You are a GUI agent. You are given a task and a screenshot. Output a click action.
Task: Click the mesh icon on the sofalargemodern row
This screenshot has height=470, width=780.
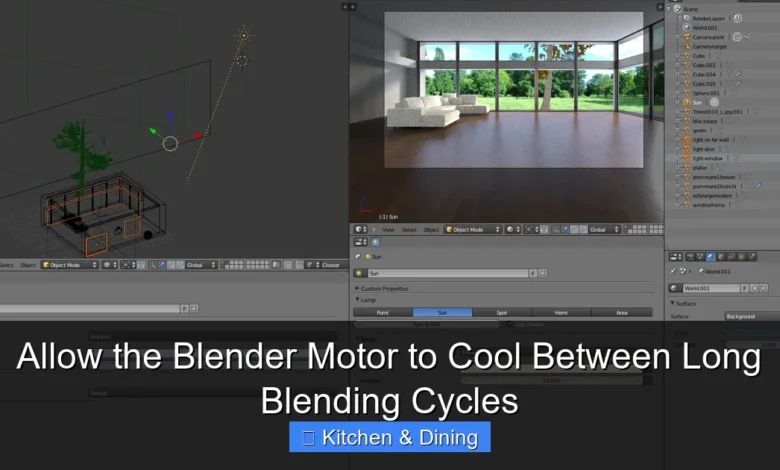(x=687, y=195)
